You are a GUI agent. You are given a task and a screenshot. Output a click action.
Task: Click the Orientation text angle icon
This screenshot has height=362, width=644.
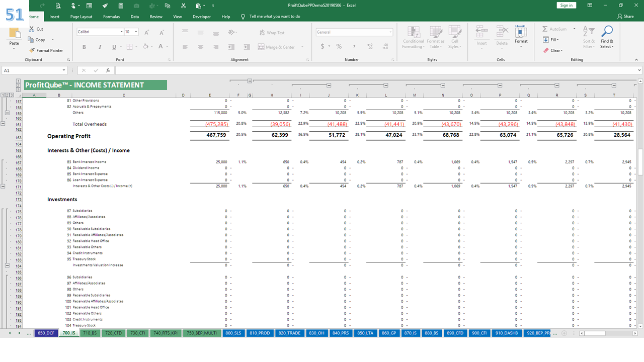pos(231,33)
